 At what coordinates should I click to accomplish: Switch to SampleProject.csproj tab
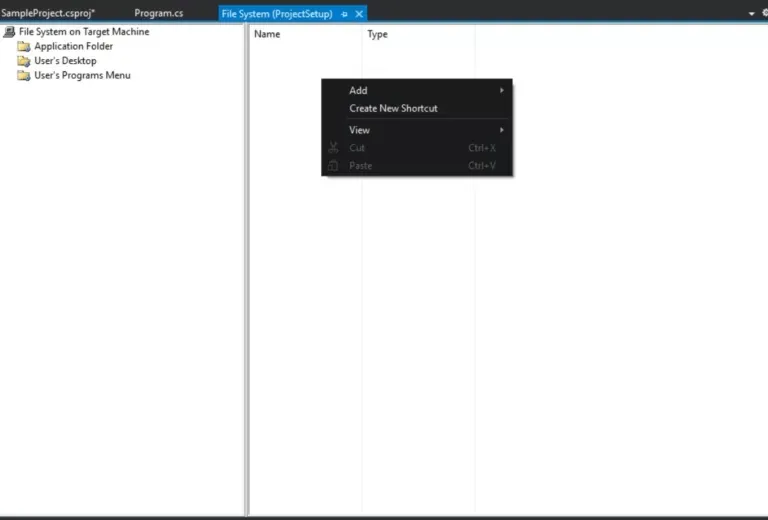click(x=48, y=13)
